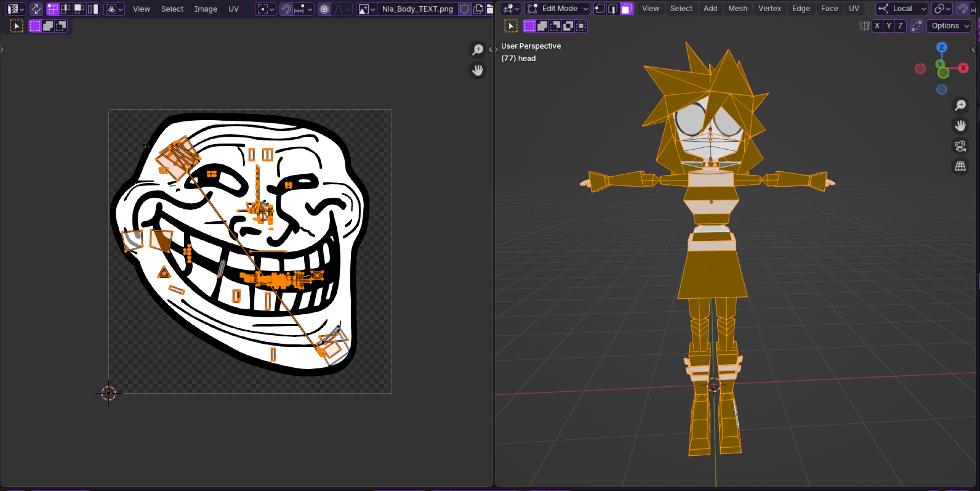This screenshot has width=980, height=491.
Task: Select UV vertex selection mode
Action: pyautogui.click(x=53, y=9)
